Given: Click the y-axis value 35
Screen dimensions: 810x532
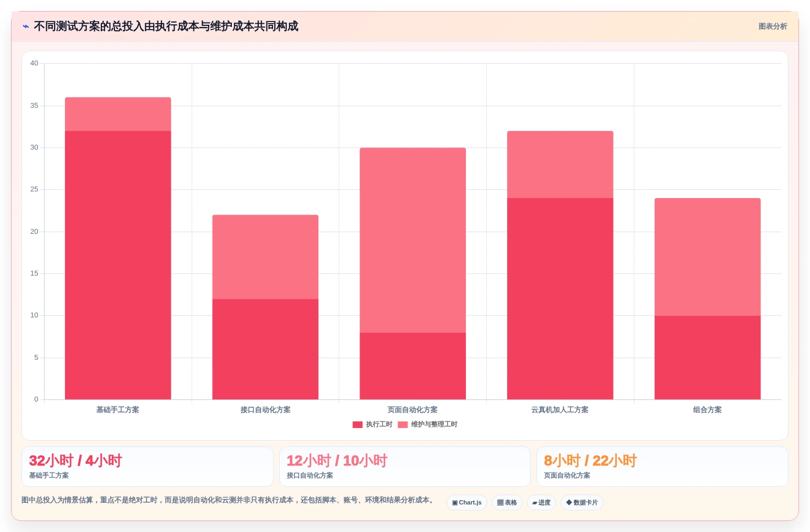Looking at the screenshot, I should click(x=34, y=106).
